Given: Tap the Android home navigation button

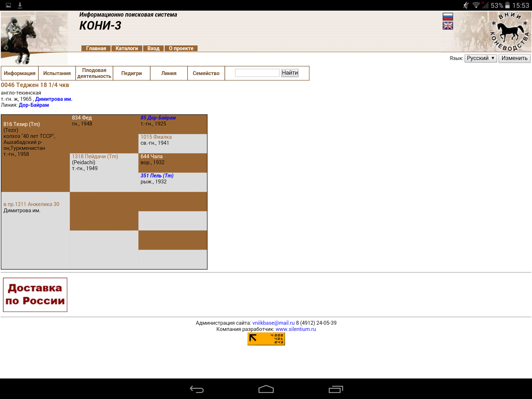Looking at the screenshot, I should tap(266, 389).
